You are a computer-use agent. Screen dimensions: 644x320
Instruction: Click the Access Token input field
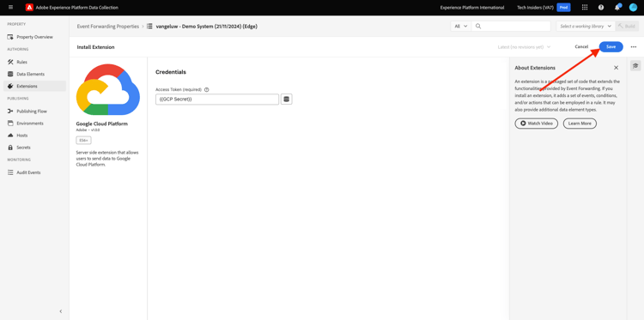217,100
